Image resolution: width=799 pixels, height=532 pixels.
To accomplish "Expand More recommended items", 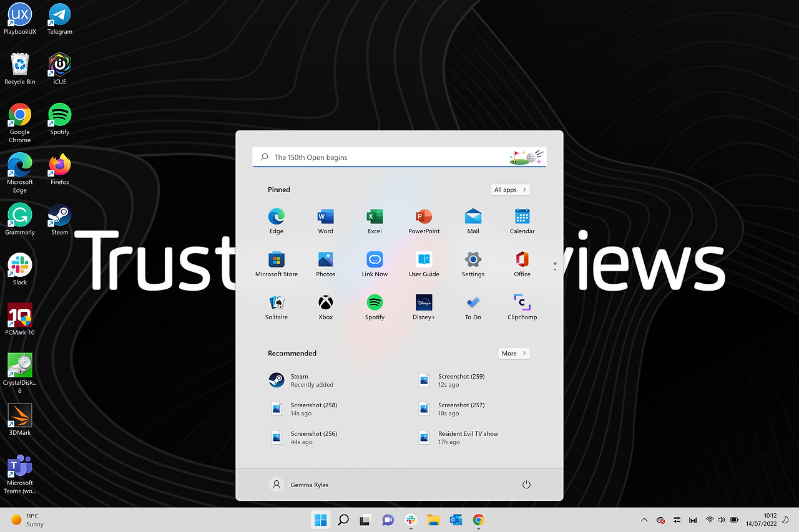I will click(x=514, y=353).
